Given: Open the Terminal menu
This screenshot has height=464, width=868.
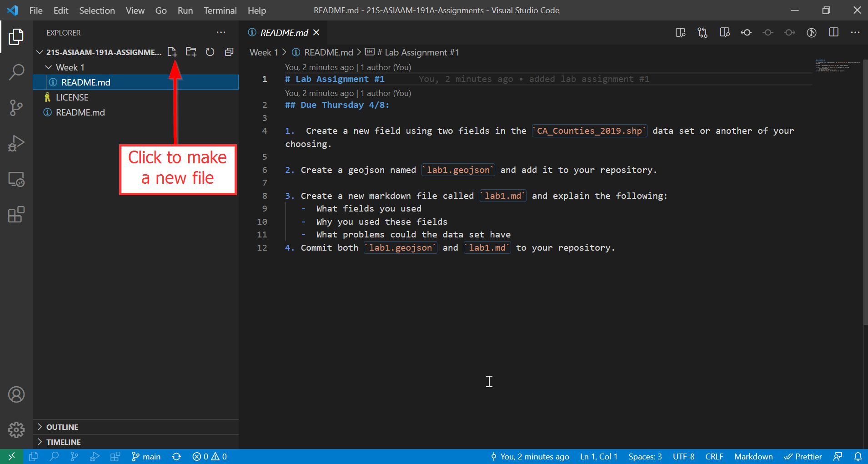Looking at the screenshot, I should pyautogui.click(x=220, y=10).
